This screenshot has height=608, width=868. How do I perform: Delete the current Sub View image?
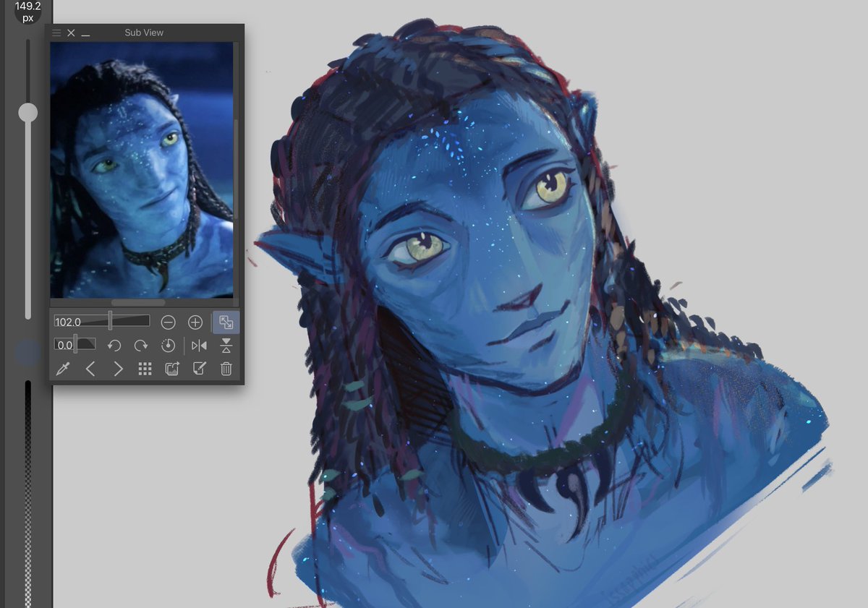(x=226, y=369)
